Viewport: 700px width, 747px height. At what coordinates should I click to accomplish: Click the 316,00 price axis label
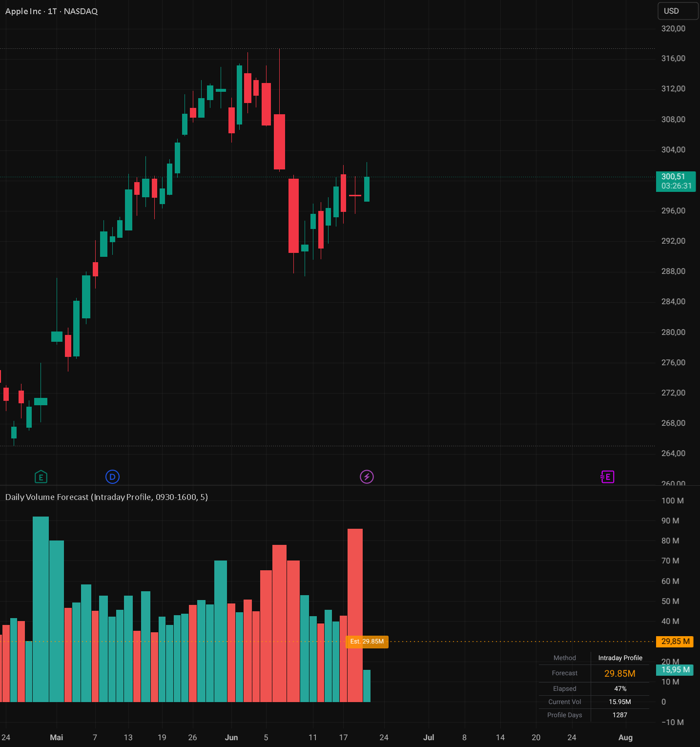click(673, 59)
